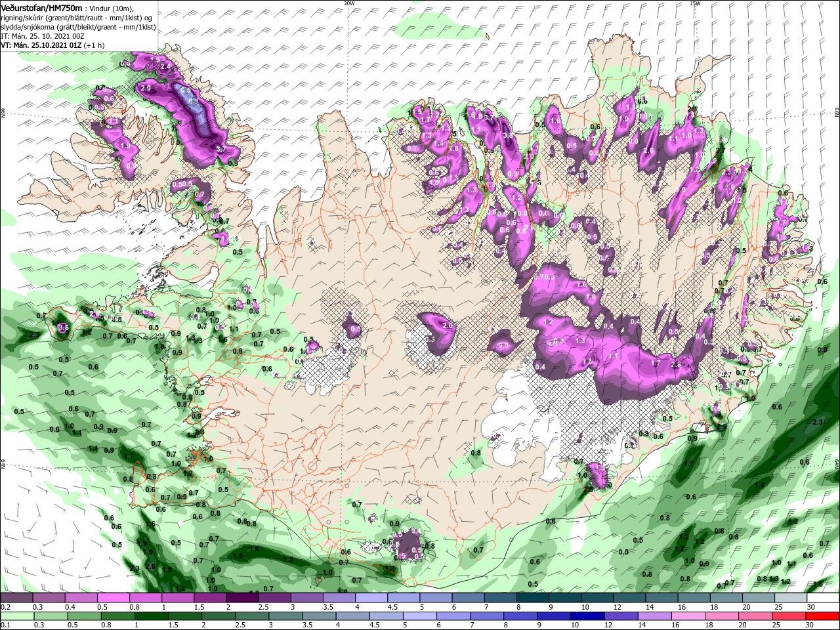Click the white snow swatch labeled 30
840x630 pixels.
[x=823, y=598]
